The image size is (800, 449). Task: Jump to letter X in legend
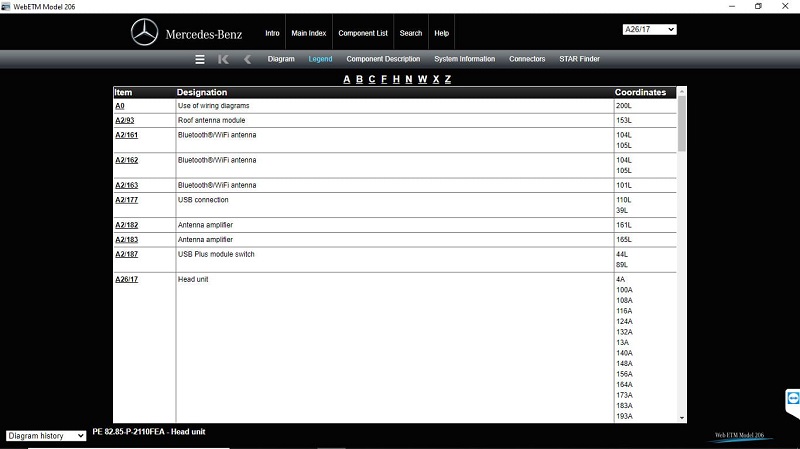click(436, 79)
